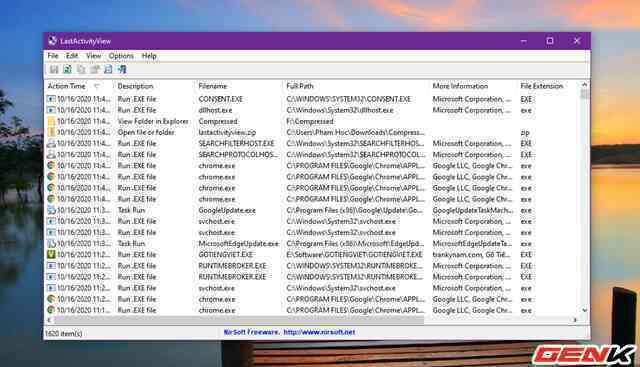Select the CONSENT.EXE filename cell

click(x=220, y=99)
